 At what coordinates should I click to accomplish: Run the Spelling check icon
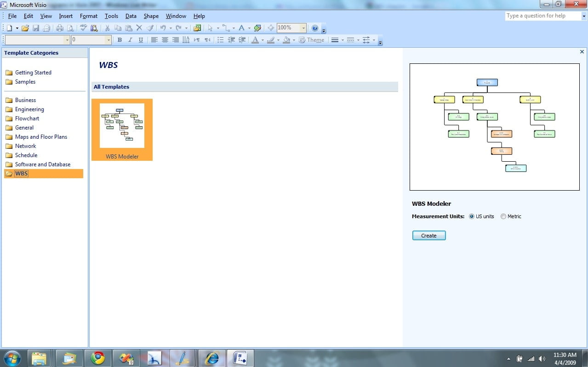pos(83,28)
